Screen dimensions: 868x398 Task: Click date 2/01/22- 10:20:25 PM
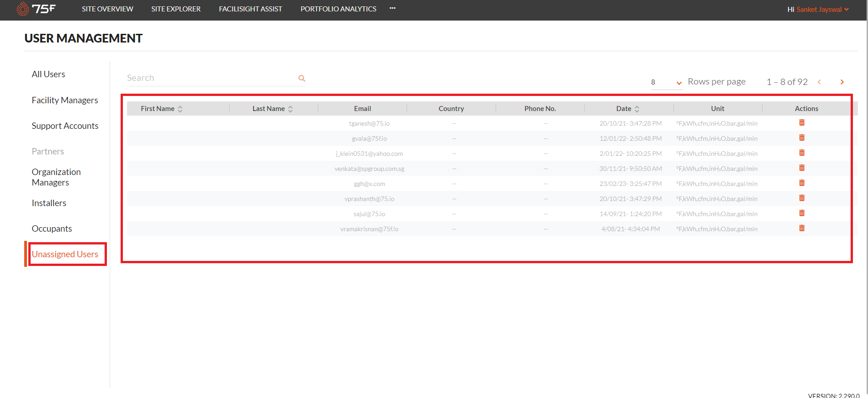coord(630,154)
